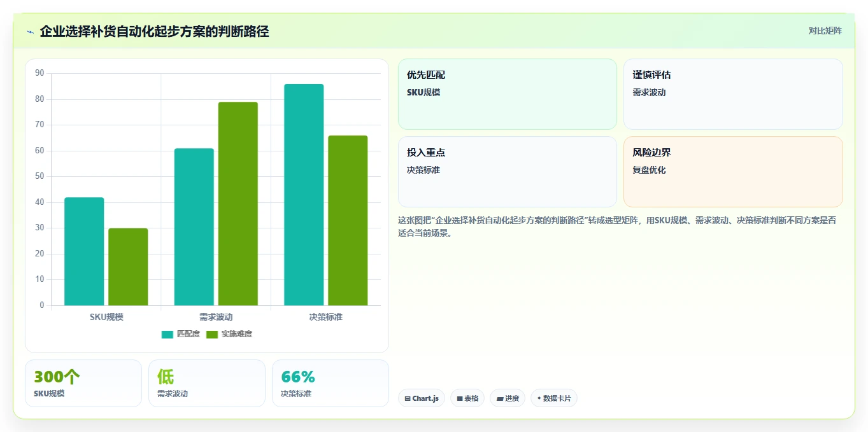Viewport: 868px width, 432px height.
Task: Click the green 实施难度 bar for 决策标准
Action: coord(348,220)
